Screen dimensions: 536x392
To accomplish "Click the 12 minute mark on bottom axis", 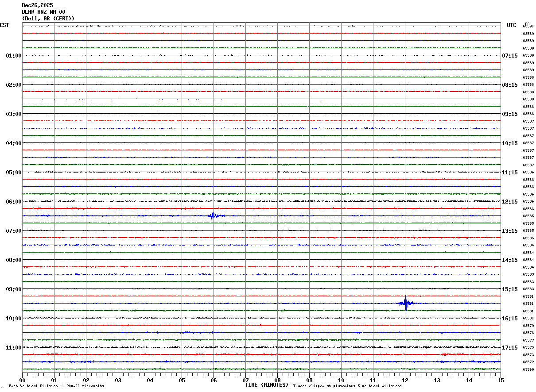I will click(x=405, y=380).
